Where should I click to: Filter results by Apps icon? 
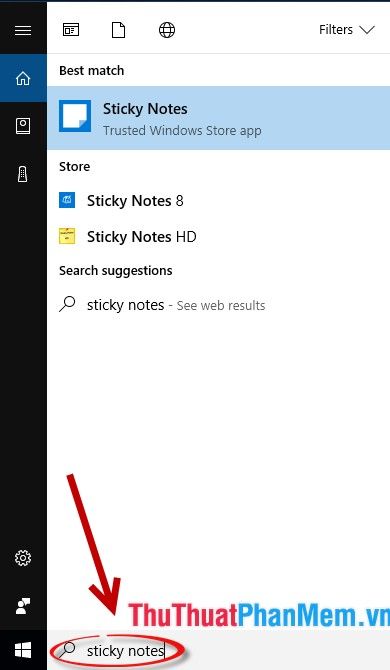[x=71, y=30]
